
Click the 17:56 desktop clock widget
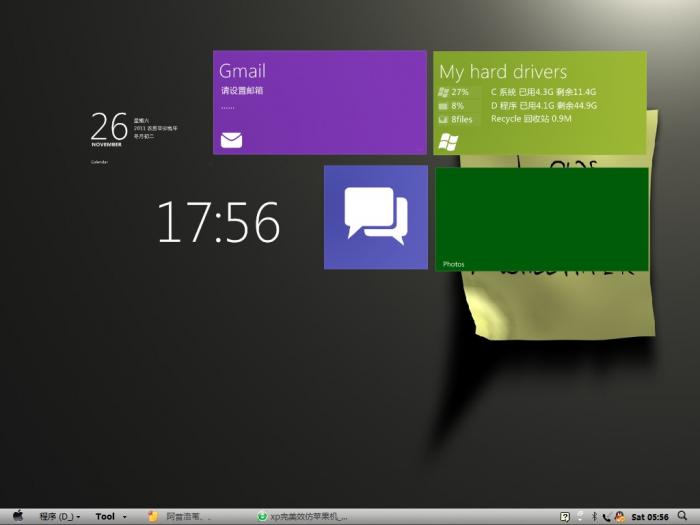(x=219, y=222)
